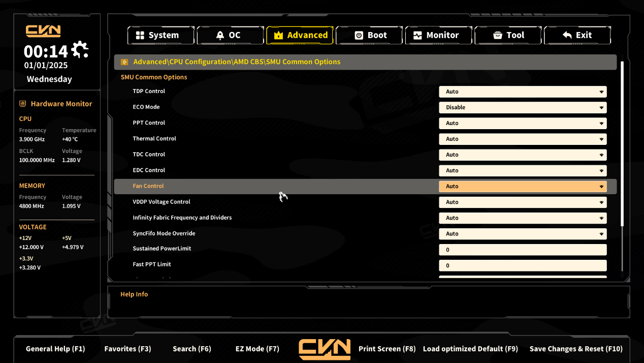The width and height of the screenshot is (644, 363).
Task: Select the Advanced tab
Action: (x=300, y=35)
